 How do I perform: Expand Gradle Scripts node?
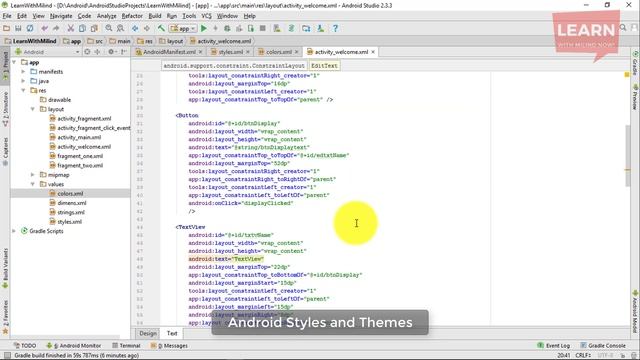pos(14,231)
